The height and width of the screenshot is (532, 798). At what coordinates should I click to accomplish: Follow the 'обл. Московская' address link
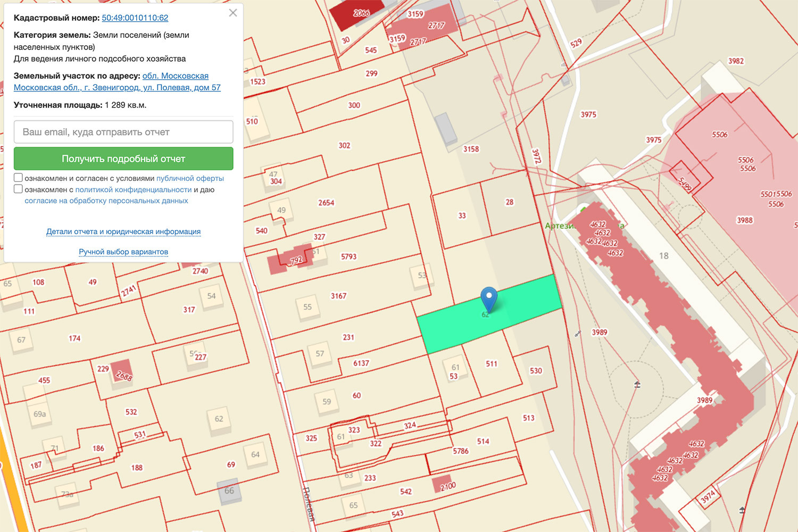(176, 76)
